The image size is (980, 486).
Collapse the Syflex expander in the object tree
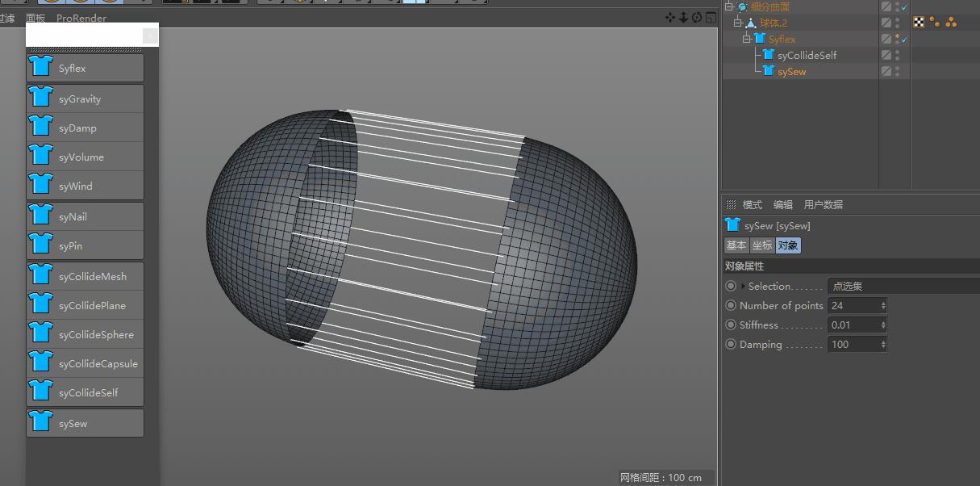coord(746,39)
